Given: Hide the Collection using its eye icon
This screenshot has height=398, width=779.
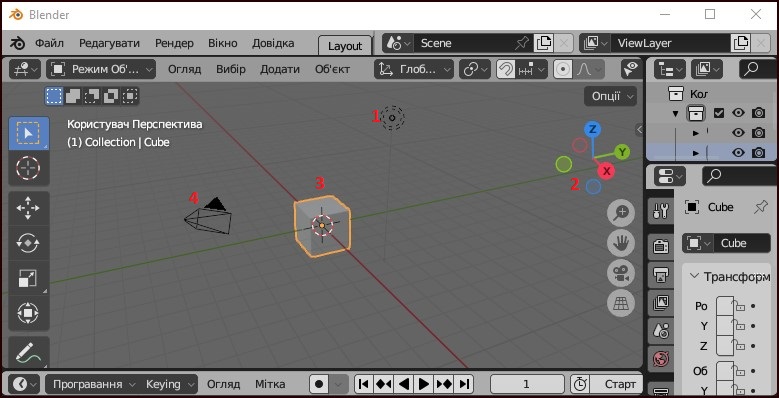Looking at the screenshot, I should point(738,113).
